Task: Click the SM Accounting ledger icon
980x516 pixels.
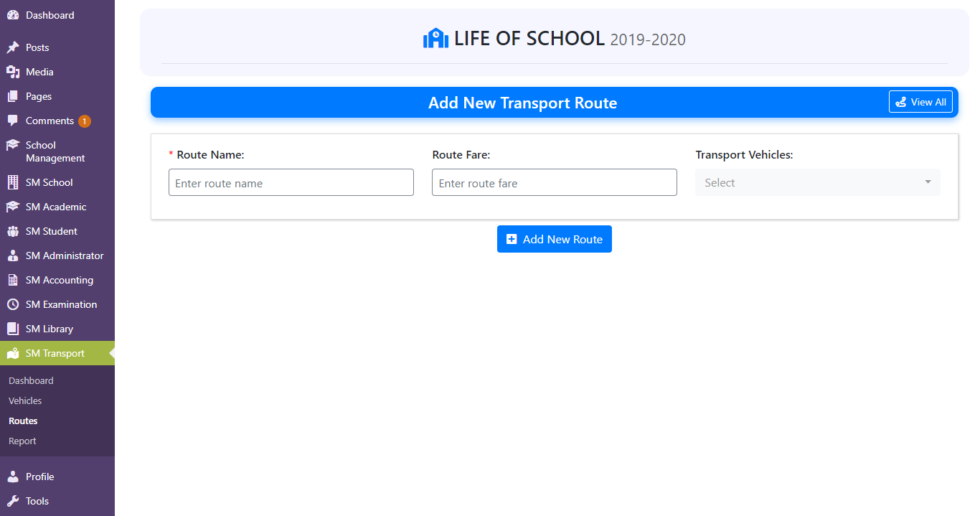Action: (x=13, y=280)
